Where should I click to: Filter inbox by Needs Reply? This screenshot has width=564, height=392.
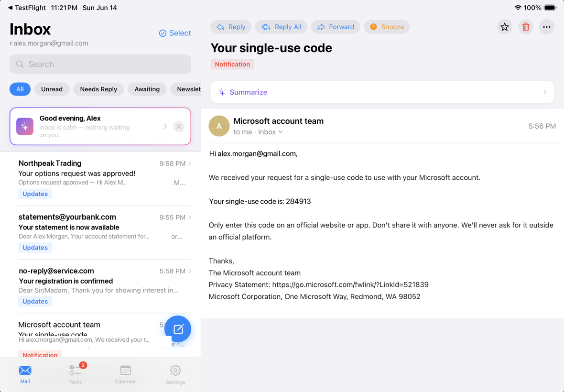click(x=98, y=89)
